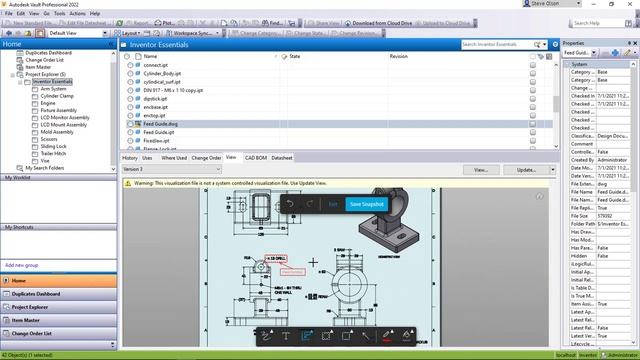This screenshot has height=360, width=640.
Task: Click the Search Inventor Essentials field
Action: coord(497,44)
